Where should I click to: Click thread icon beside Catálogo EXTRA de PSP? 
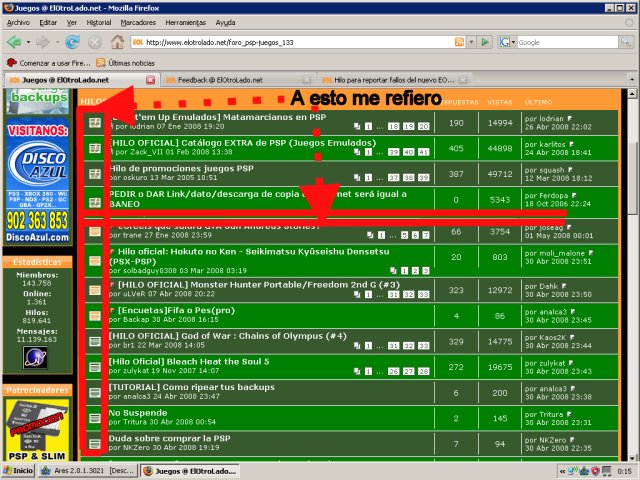coord(95,148)
